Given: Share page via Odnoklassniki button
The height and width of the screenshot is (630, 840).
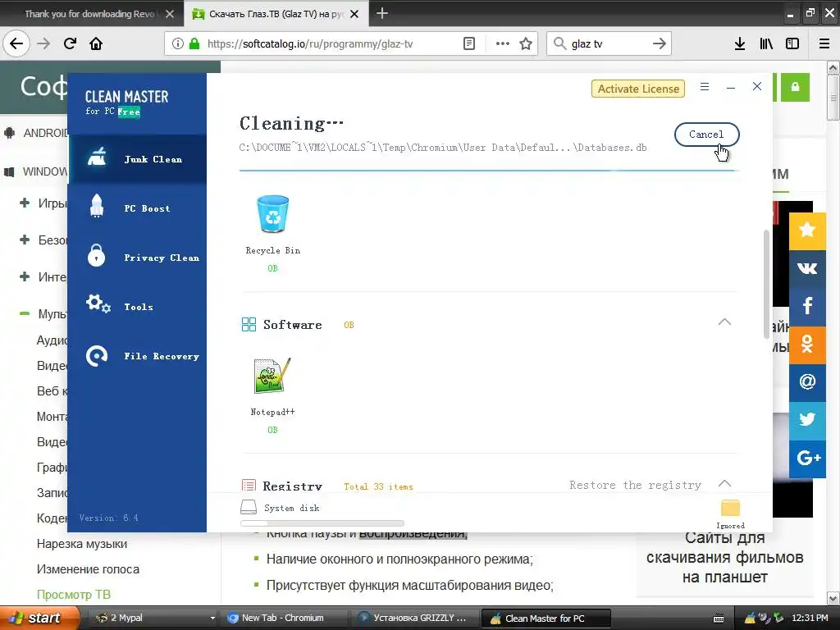Looking at the screenshot, I should (x=807, y=344).
